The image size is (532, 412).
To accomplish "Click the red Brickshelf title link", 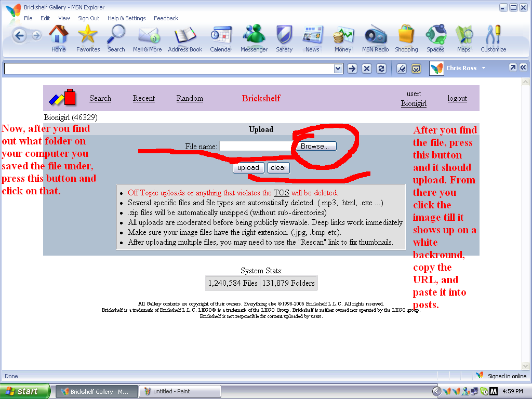I will click(261, 98).
